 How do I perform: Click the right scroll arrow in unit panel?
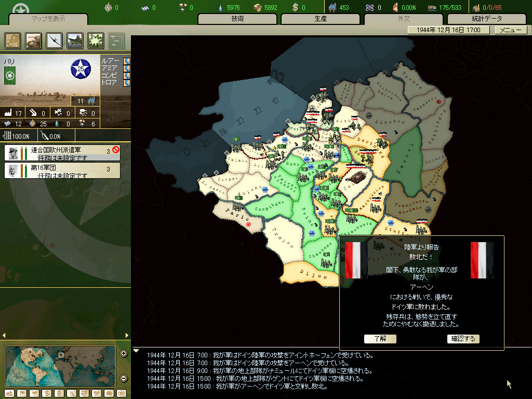pos(127,335)
